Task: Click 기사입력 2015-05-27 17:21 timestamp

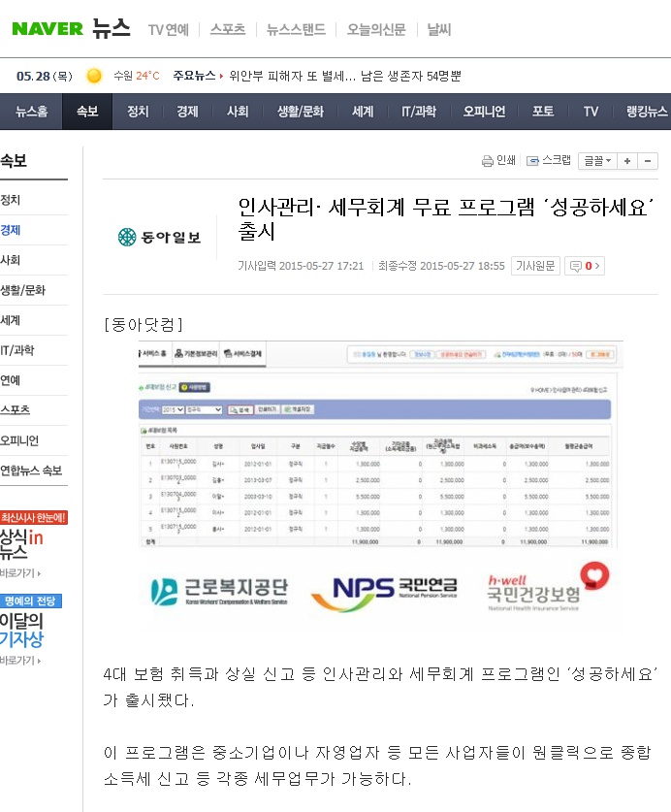Action: [301, 266]
